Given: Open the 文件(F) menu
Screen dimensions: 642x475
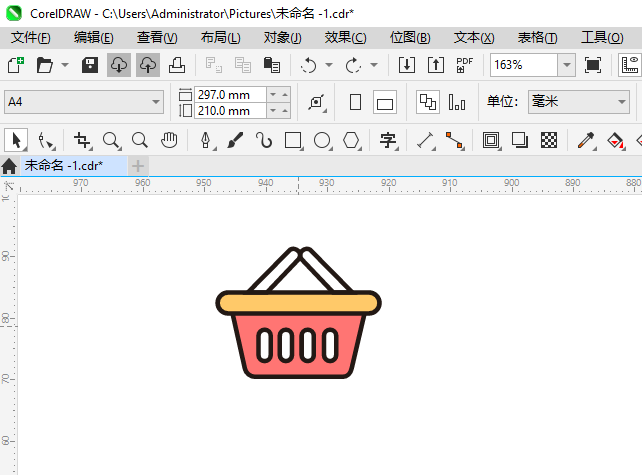Looking at the screenshot, I should [x=31, y=38].
